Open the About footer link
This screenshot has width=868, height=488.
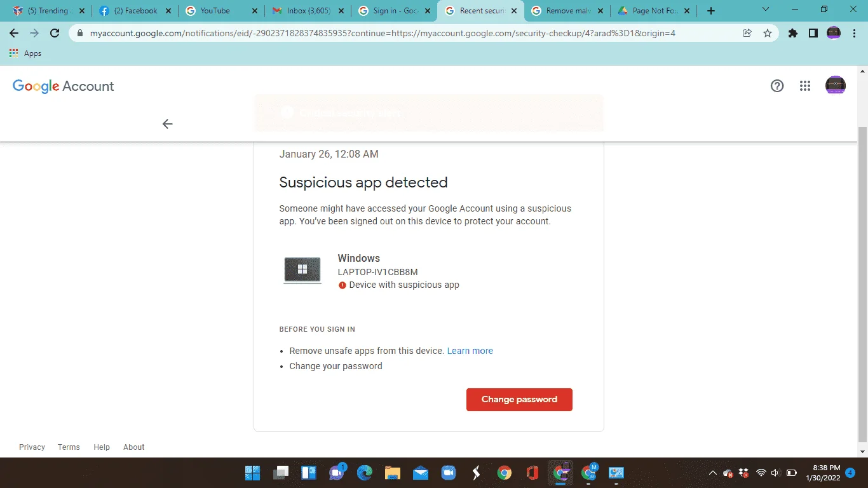point(134,447)
